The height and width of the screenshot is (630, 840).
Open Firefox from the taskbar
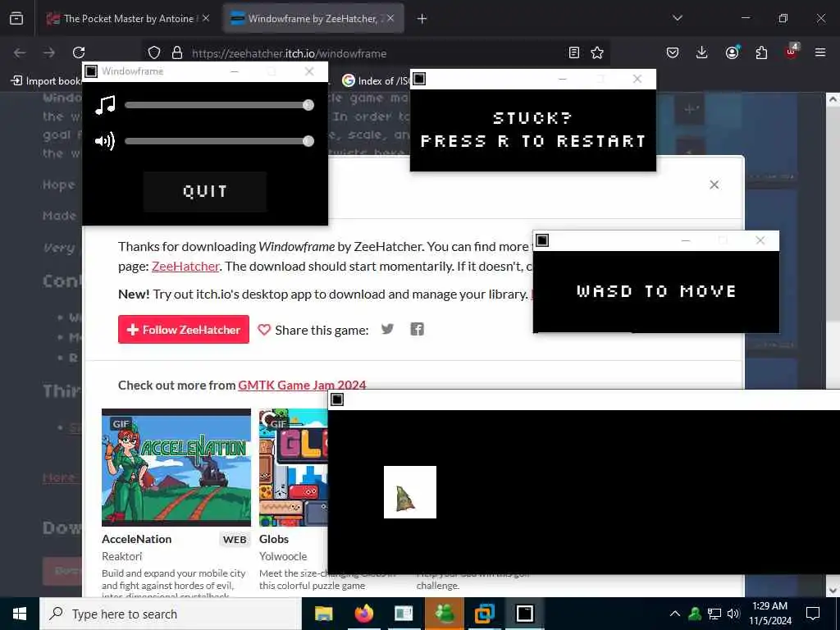click(x=364, y=614)
